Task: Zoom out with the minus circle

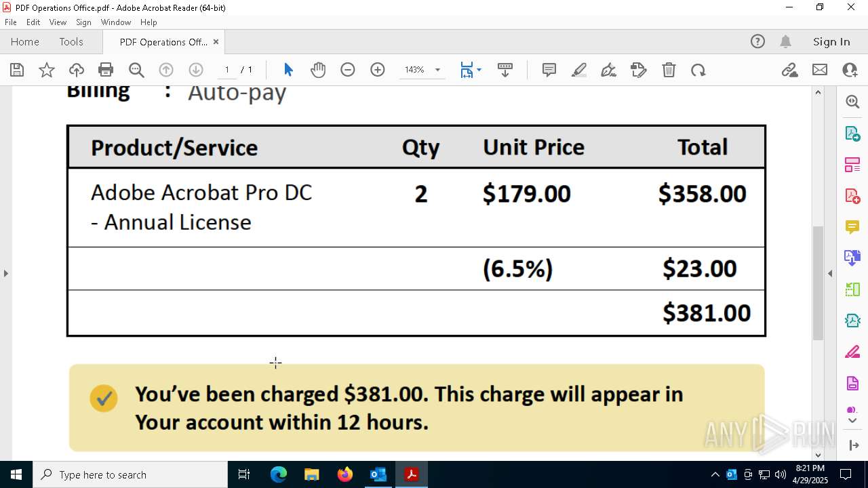Action: coord(348,70)
